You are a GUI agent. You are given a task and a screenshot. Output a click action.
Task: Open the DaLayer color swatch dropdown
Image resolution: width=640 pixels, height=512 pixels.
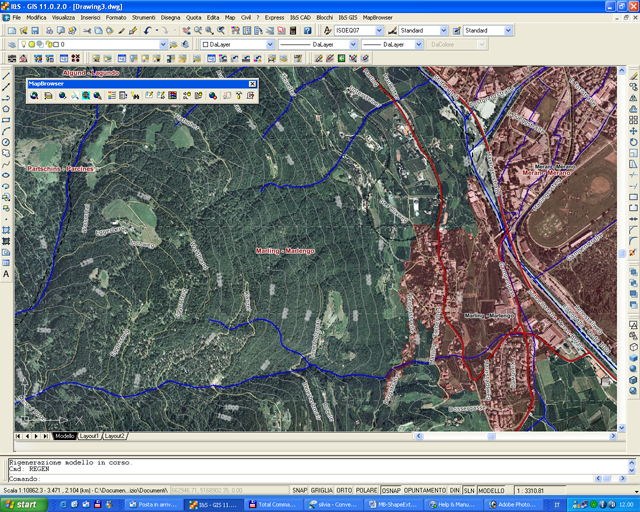(x=269, y=45)
